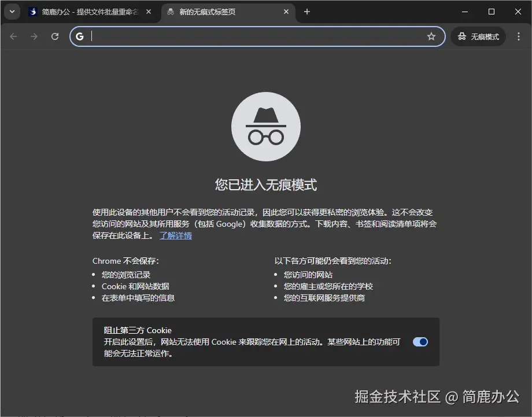Bookmark this page using the star icon
The width and height of the screenshot is (532, 417).
click(431, 36)
